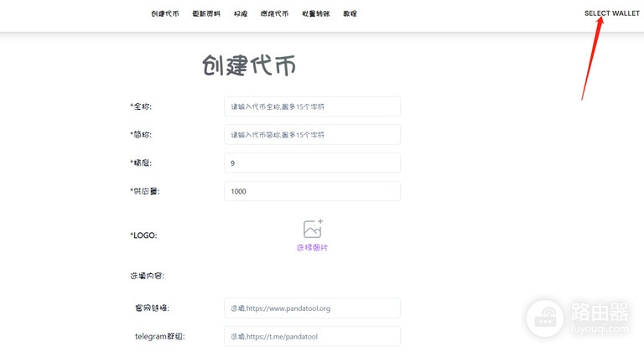Click the SELECT WALLET button
The width and height of the screenshot is (644, 352).
click(x=612, y=13)
